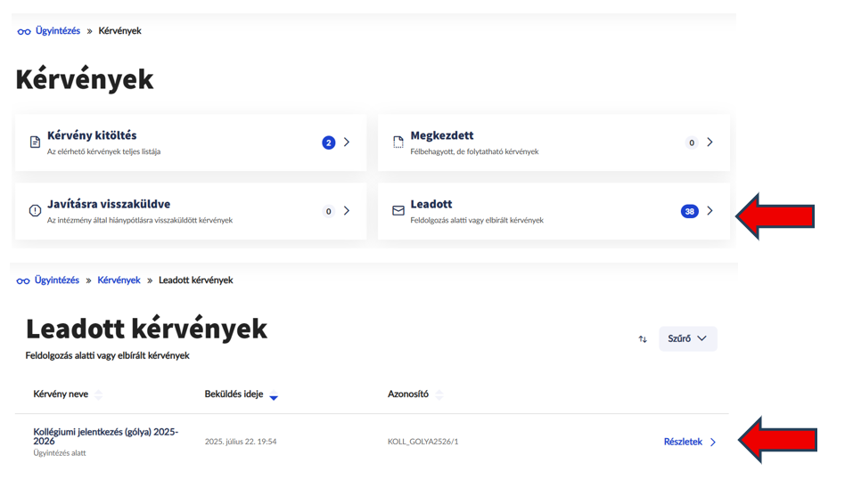Click the exclamation icon beside Javításra visszaküldve
The image size is (853, 504).
click(35, 211)
